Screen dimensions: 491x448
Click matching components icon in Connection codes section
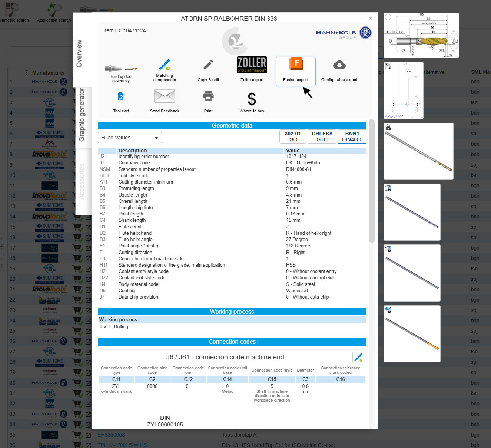coord(358,358)
